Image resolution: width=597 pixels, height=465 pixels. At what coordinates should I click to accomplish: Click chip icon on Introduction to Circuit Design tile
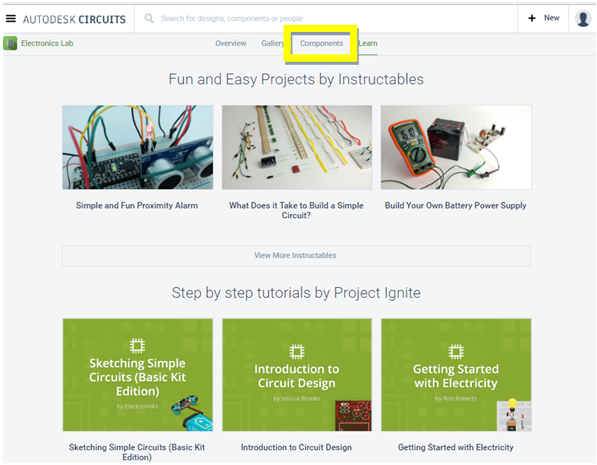pyautogui.click(x=297, y=352)
